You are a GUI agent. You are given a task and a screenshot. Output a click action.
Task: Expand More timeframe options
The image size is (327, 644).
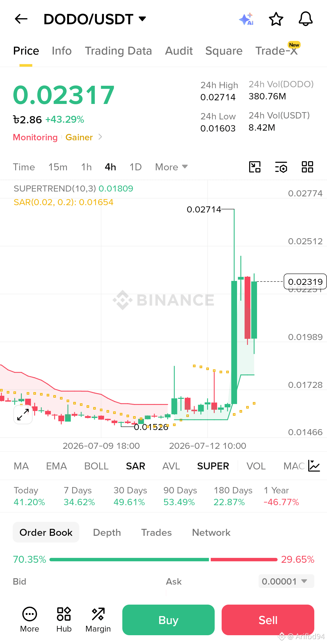[171, 167]
